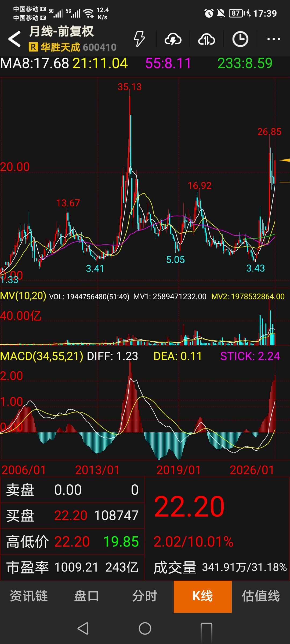290x644 pixels.
Task: Tap the 2026/01 date axis label
Action: point(252,470)
